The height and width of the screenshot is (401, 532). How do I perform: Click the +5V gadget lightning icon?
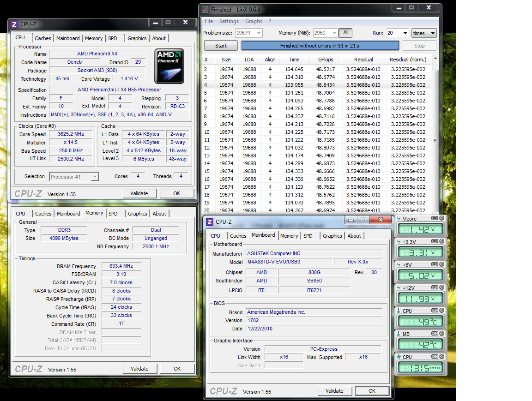[399, 265]
